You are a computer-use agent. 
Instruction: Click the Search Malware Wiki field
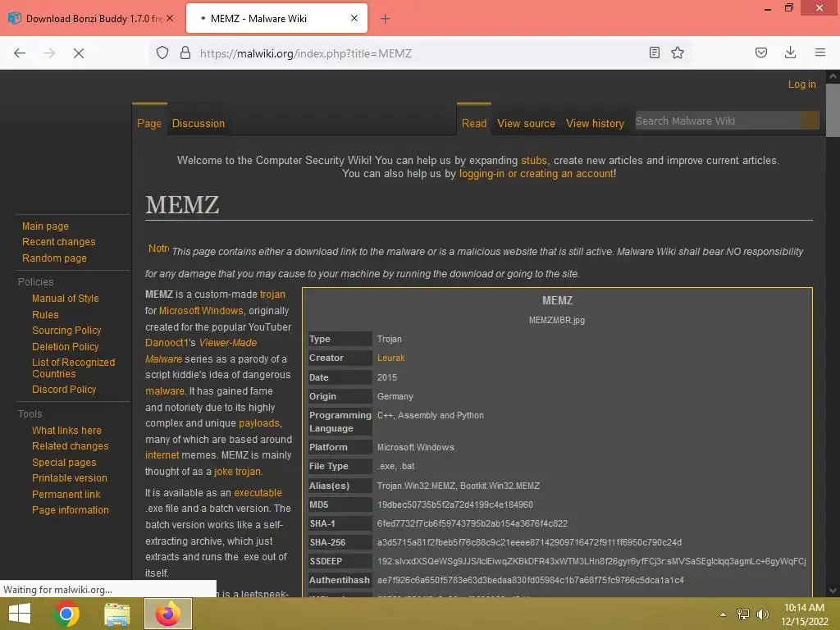click(x=718, y=121)
